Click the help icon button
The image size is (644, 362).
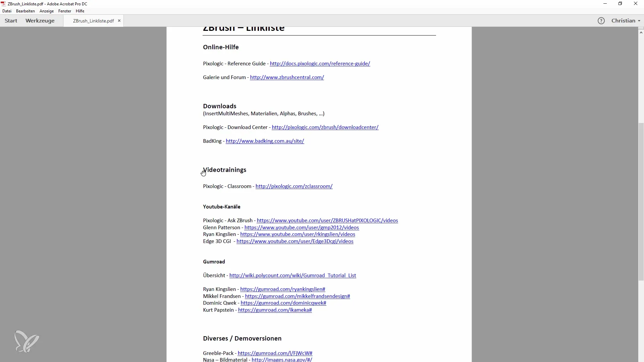(601, 21)
